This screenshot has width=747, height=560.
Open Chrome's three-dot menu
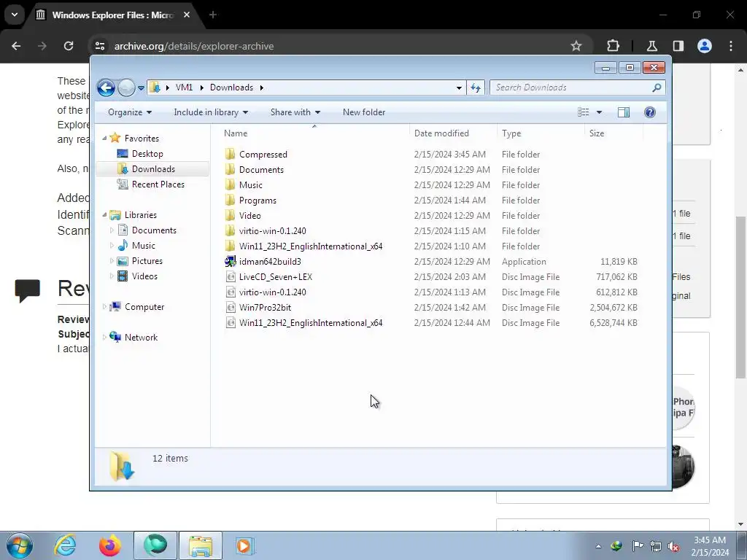731,46
